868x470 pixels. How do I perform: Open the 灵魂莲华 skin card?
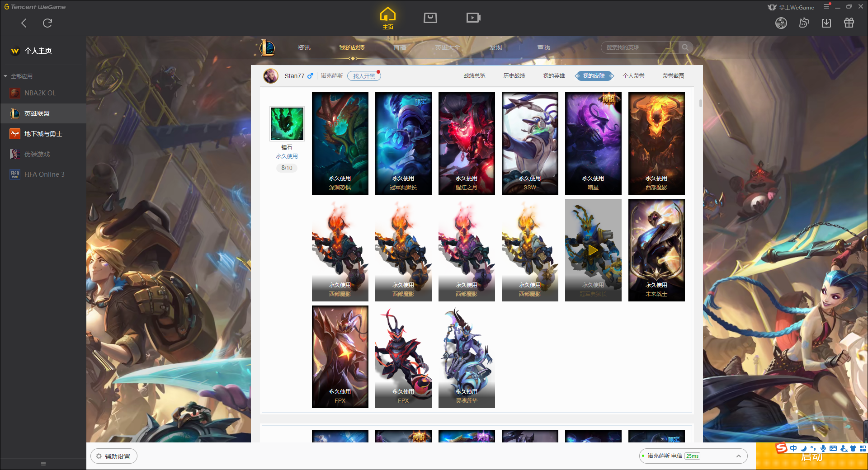(467, 357)
